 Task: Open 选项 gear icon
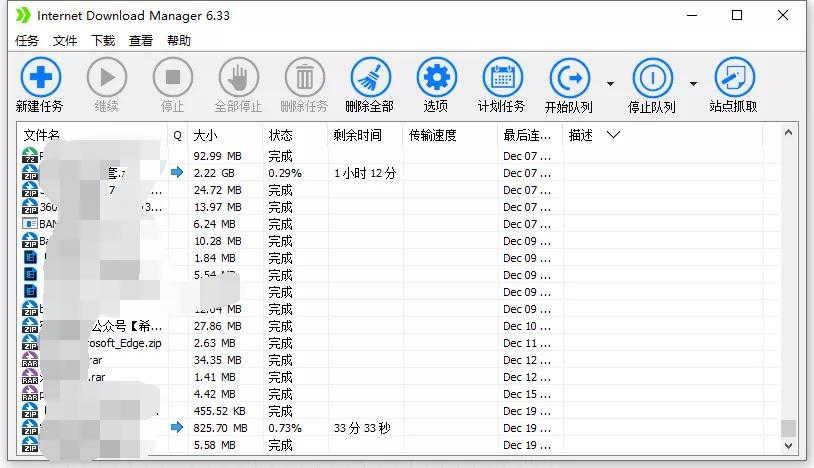(x=436, y=77)
